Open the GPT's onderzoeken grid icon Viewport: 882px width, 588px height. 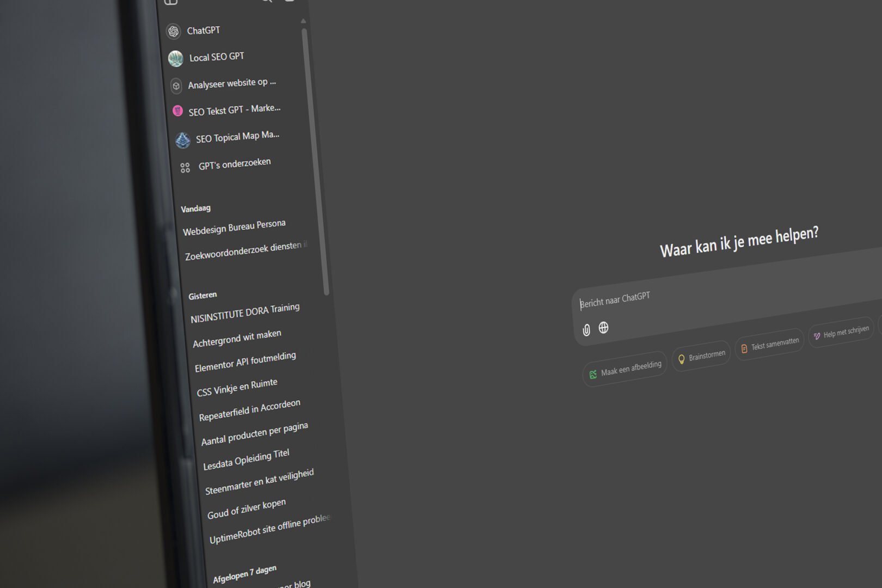[185, 168]
